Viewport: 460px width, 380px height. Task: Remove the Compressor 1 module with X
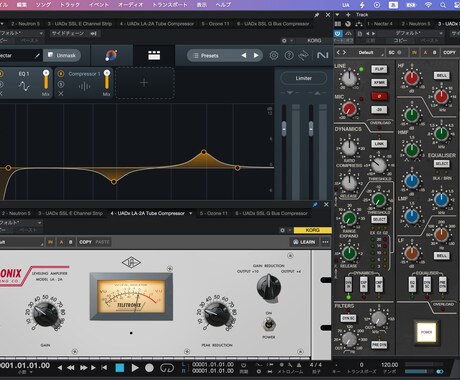[x=61, y=94]
